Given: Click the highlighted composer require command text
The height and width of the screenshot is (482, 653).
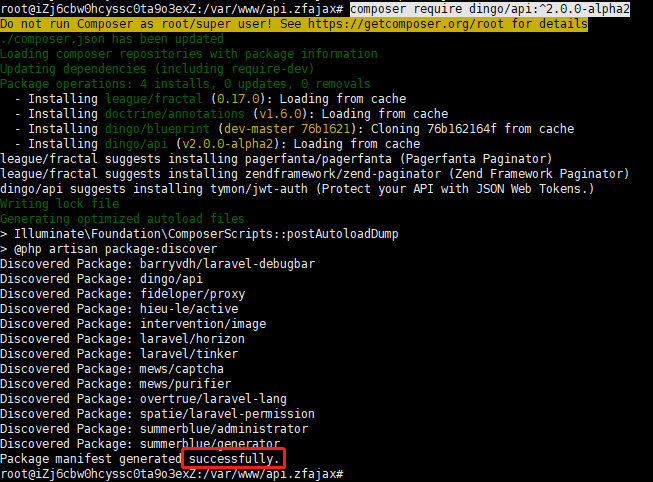Looking at the screenshot, I should tap(490, 8).
